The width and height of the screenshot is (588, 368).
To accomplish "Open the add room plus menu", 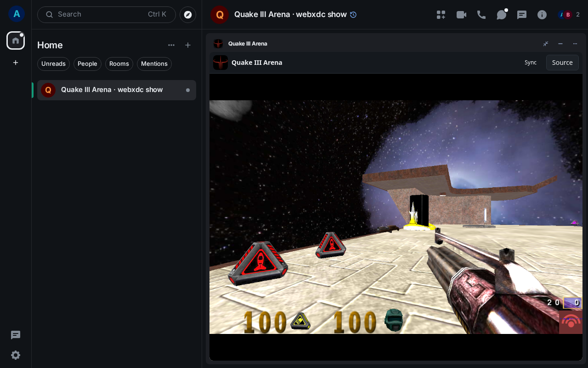I will point(188,45).
